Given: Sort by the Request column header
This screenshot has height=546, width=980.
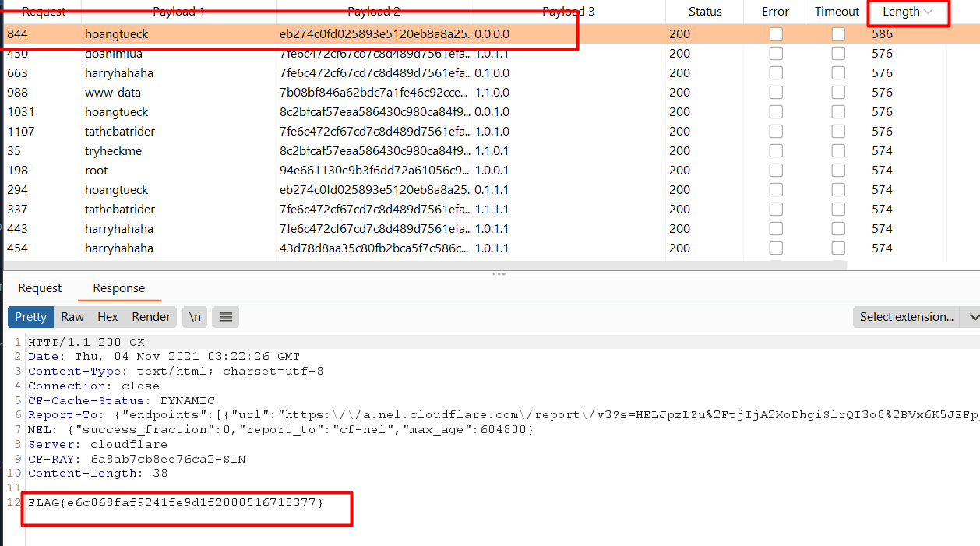Looking at the screenshot, I should tap(43, 12).
